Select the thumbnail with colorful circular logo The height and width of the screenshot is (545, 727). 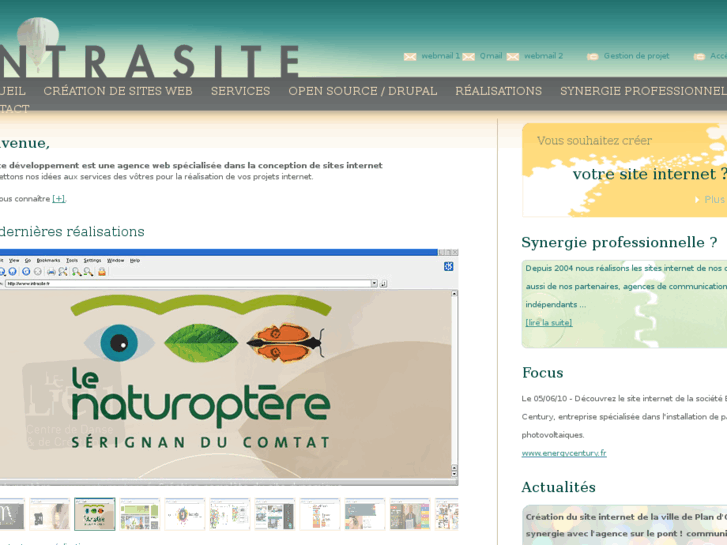(x=185, y=514)
